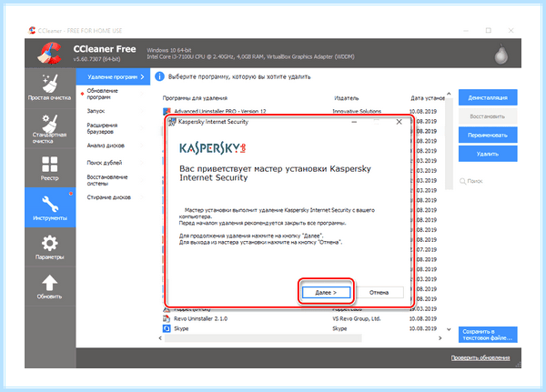Open Поиск дублей menu item
The width and height of the screenshot is (546, 392).
(x=113, y=163)
